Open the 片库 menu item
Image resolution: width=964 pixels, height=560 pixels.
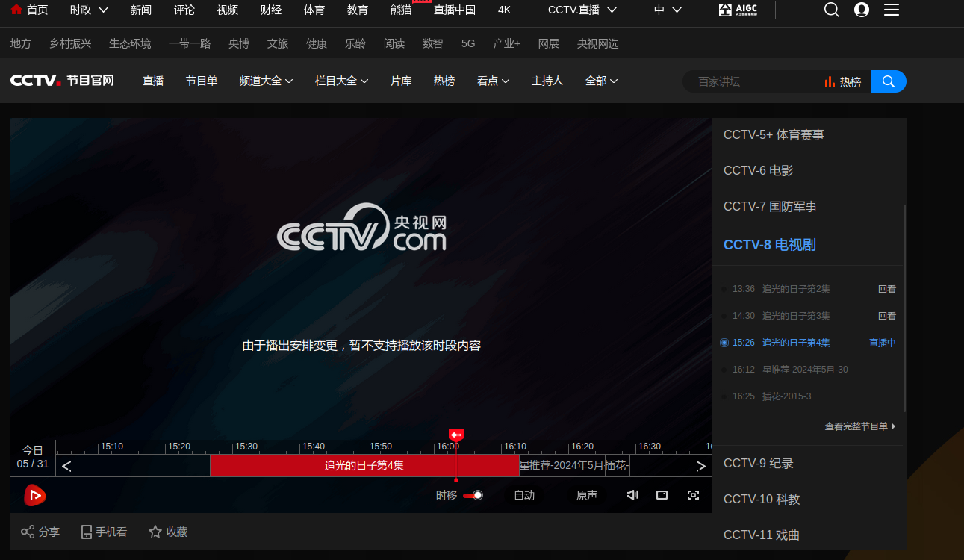pyautogui.click(x=401, y=81)
